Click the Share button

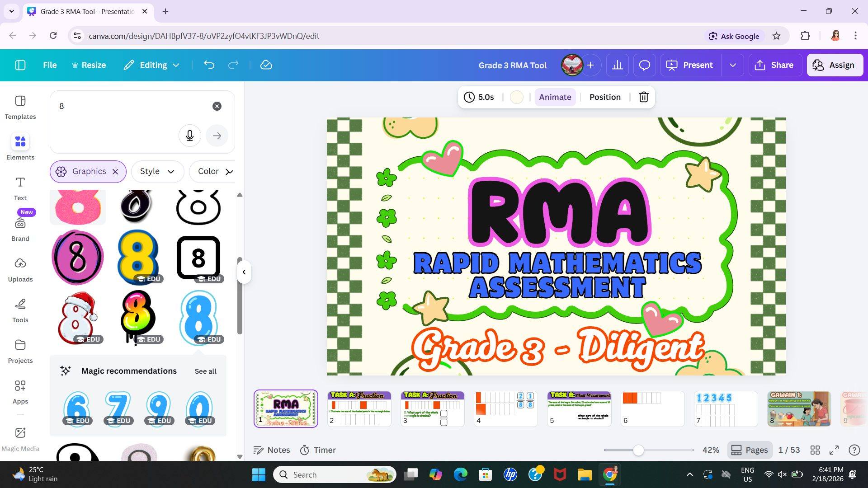point(774,65)
